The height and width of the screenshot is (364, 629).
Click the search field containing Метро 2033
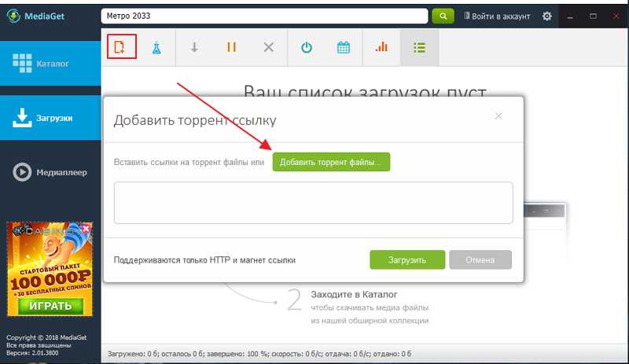pos(264,16)
